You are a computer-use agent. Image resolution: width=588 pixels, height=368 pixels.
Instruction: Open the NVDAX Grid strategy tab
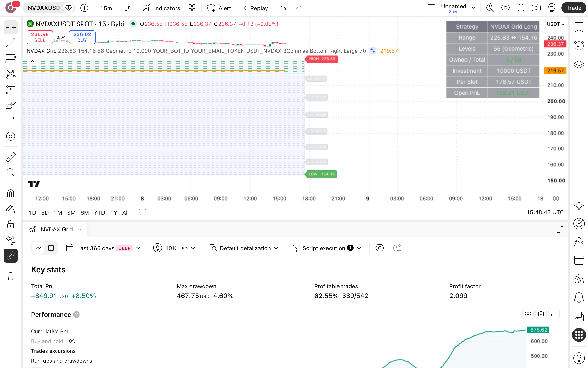click(x=55, y=230)
